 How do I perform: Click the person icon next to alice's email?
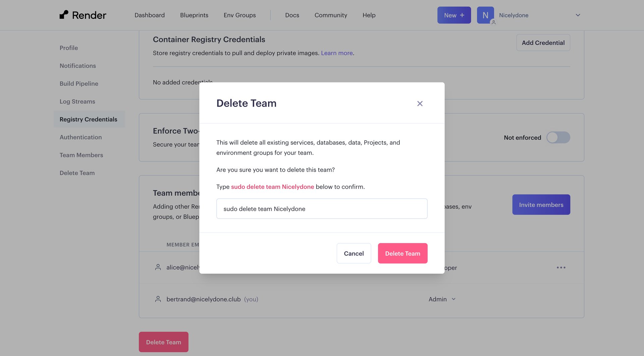click(x=158, y=267)
